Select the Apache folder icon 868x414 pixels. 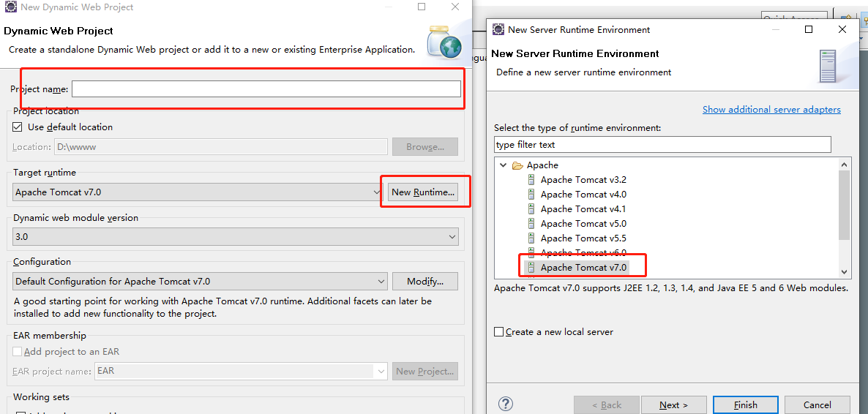coord(517,165)
